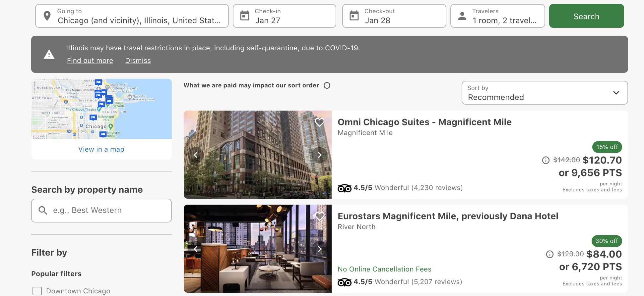Click magnifier icon in property name search
The width and height of the screenshot is (644, 296).
pos(43,210)
